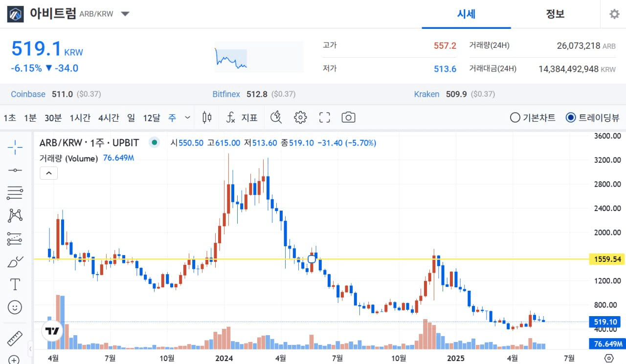The width and height of the screenshot is (626, 364).
Task: Select the 1초 interval
Action: [10, 118]
